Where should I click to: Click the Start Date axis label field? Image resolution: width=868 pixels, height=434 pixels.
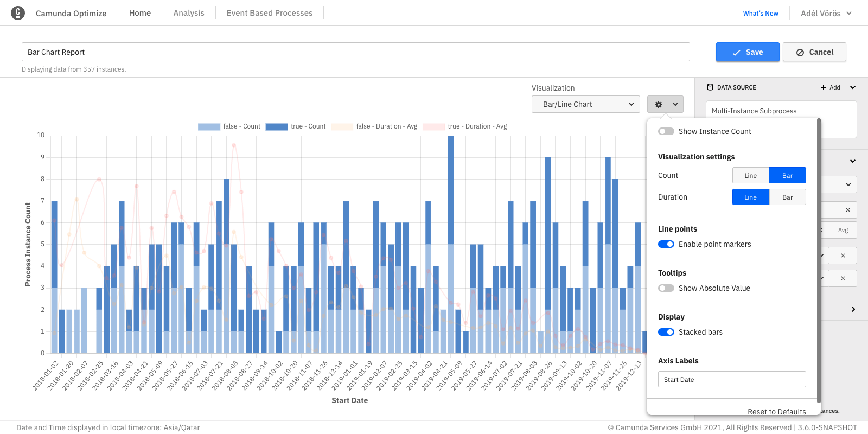tap(732, 379)
